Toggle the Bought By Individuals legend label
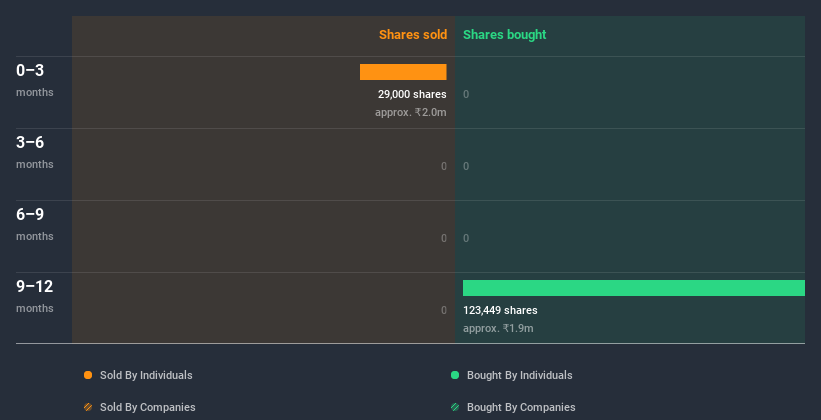Image resolution: width=821 pixels, height=420 pixels. pyautogui.click(x=519, y=375)
